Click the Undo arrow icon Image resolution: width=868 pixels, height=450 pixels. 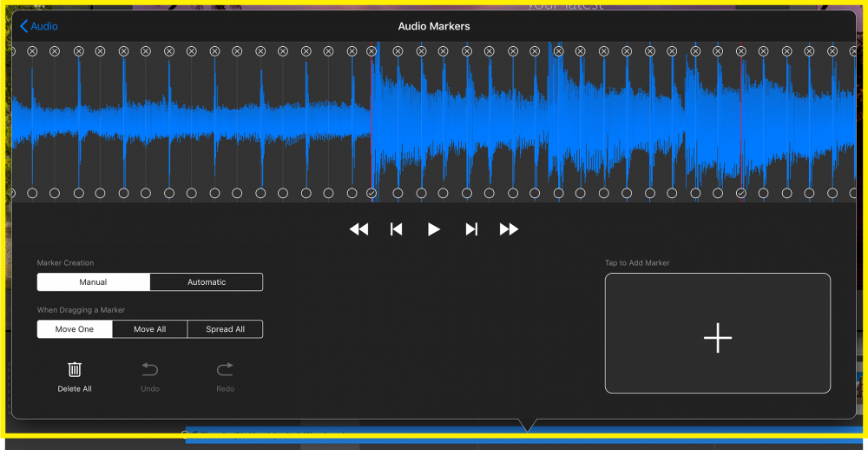coord(150,370)
